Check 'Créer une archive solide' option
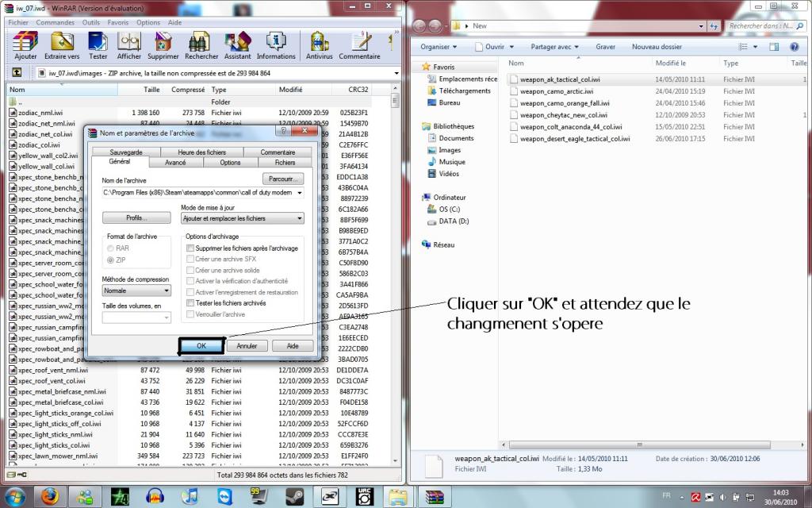 tap(190, 270)
